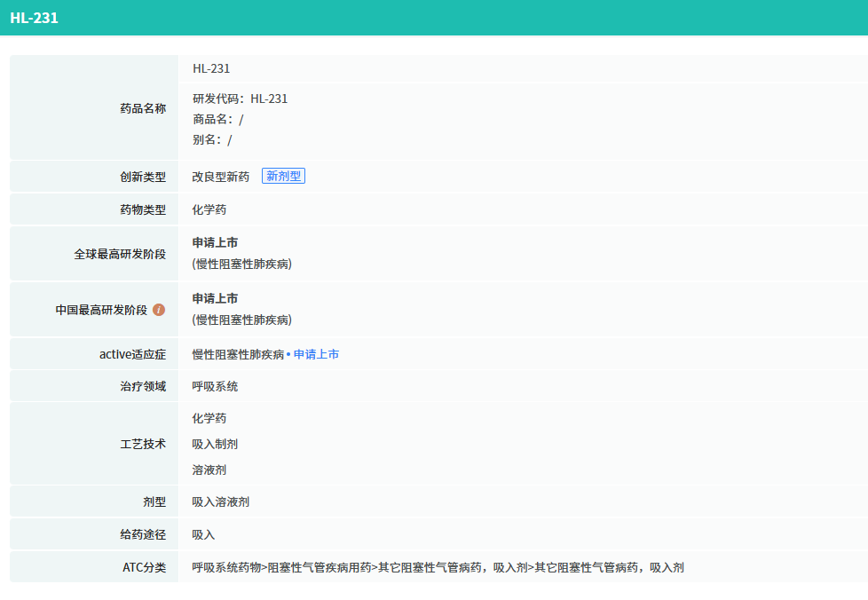Image resolution: width=868 pixels, height=600 pixels.
Task: Click the 药品名称 row label
Action: (x=143, y=108)
